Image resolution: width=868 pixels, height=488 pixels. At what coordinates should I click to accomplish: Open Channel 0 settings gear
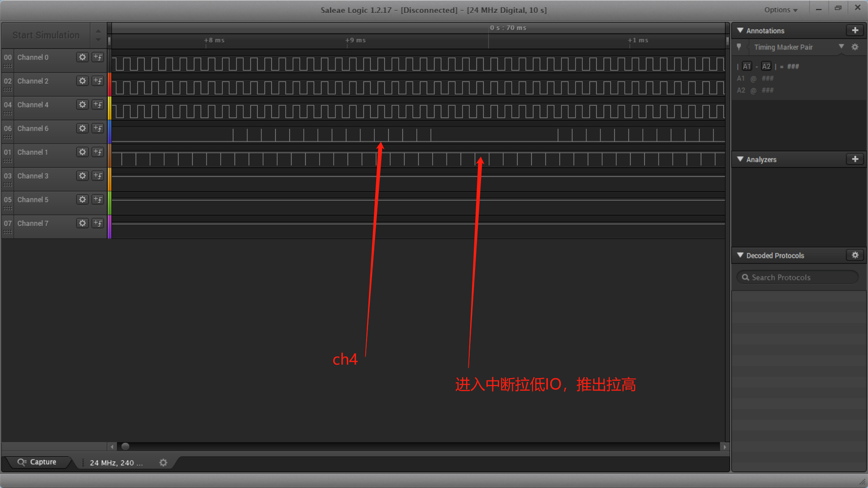[82, 56]
